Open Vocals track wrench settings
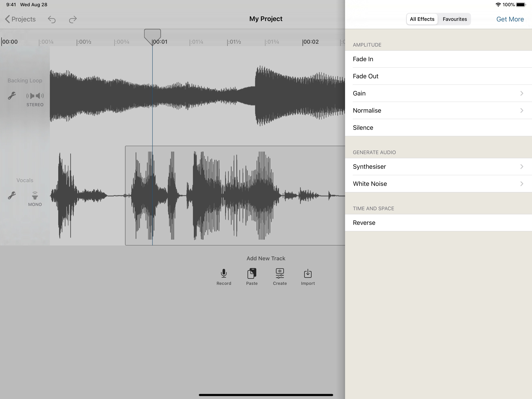This screenshot has width=532, height=399. 12,195
